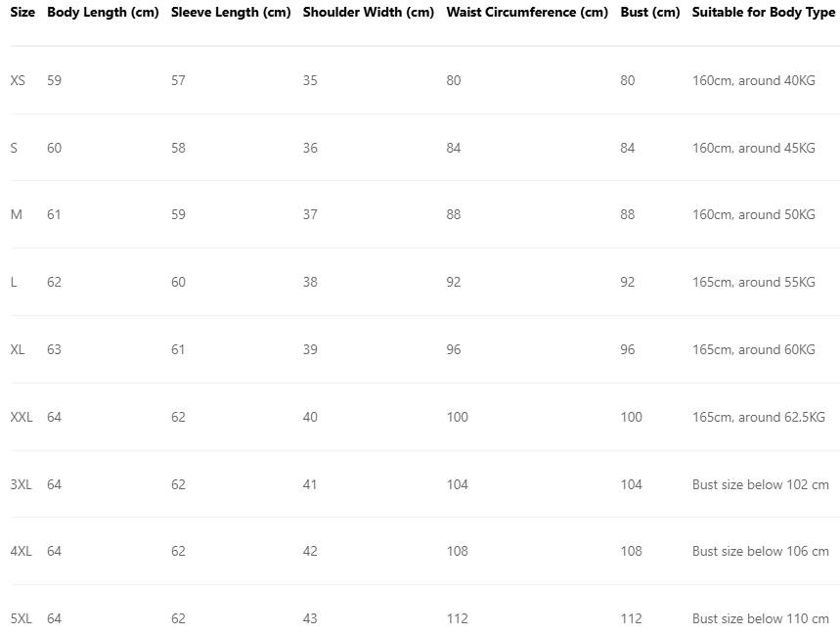Click the '160cm, around 40KG' cell

tap(753, 80)
